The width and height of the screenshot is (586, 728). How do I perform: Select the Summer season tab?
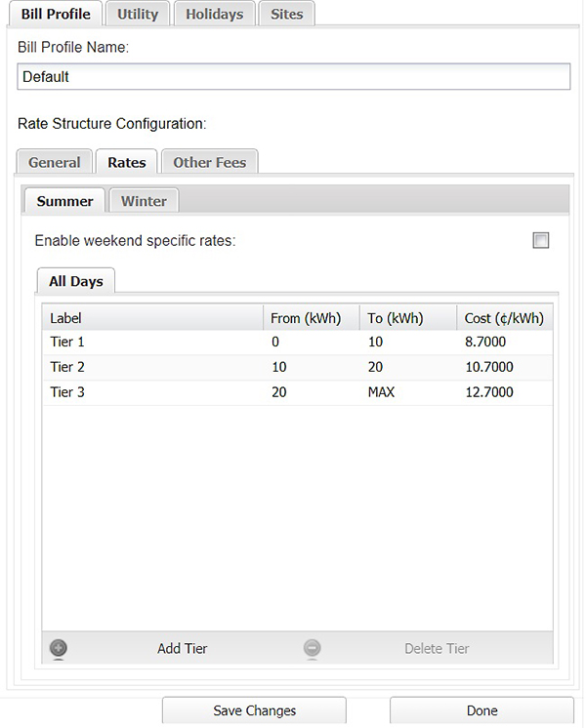tap(64, 201)
